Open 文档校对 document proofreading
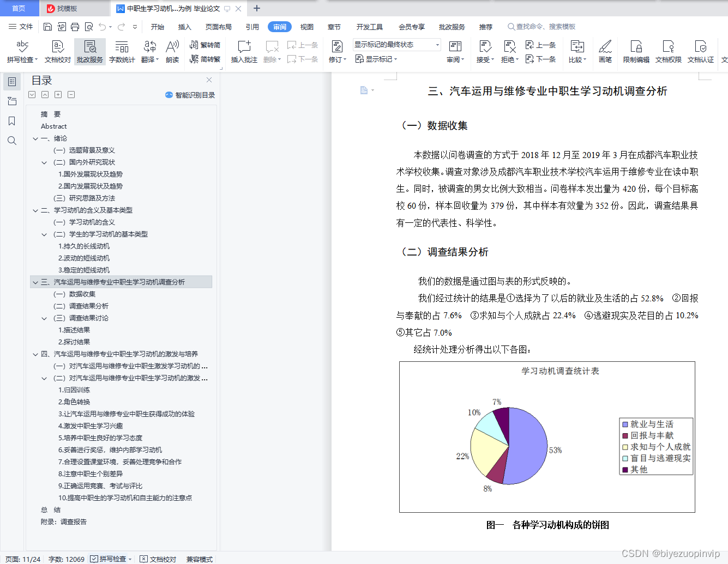 point(58,52)
